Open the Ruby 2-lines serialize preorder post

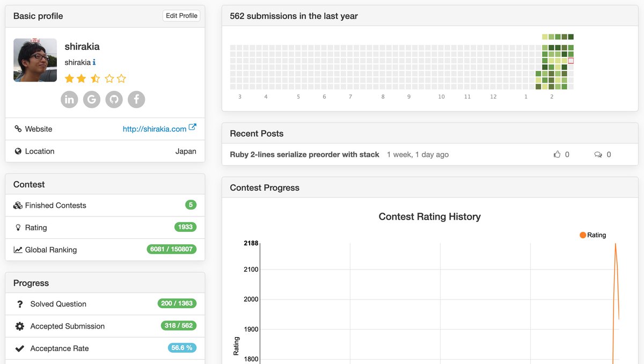(x=304, y=155)
